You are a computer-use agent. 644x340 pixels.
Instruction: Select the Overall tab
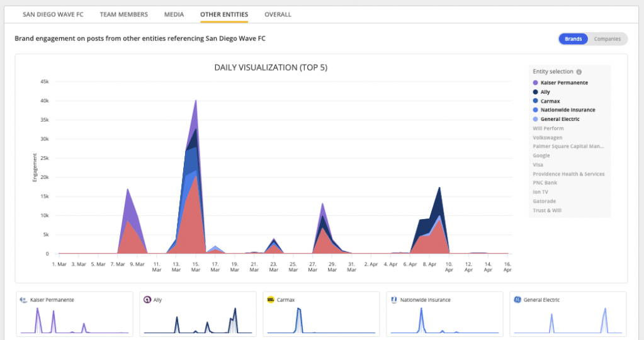click(278, 14)
